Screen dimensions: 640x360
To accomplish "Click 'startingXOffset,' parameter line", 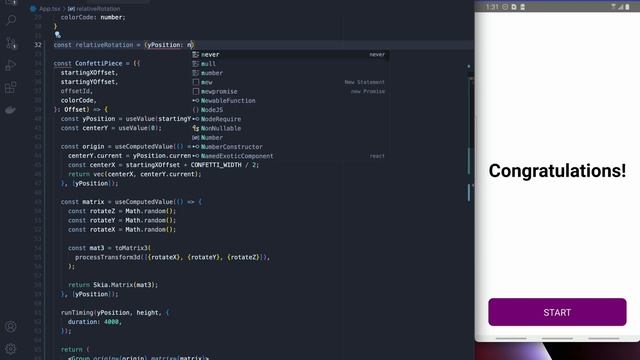I will click(89, 73).
